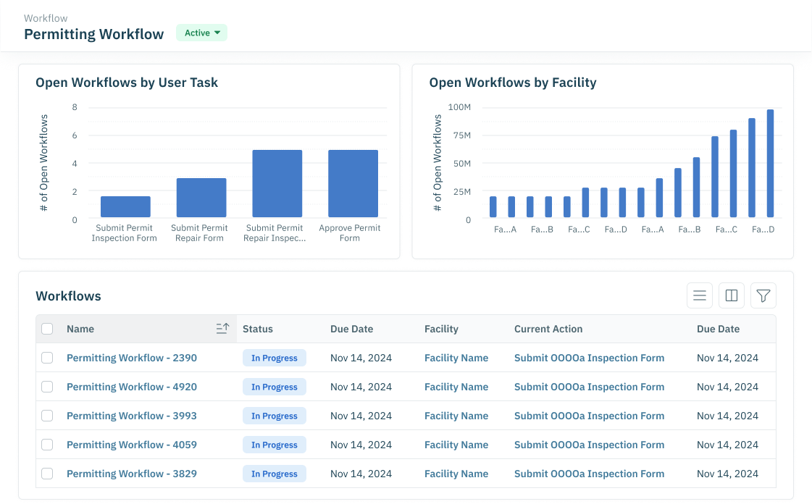Select Facility Name in the 3829 row
This screenshot has height=504, width=812.
coord(456,474)
